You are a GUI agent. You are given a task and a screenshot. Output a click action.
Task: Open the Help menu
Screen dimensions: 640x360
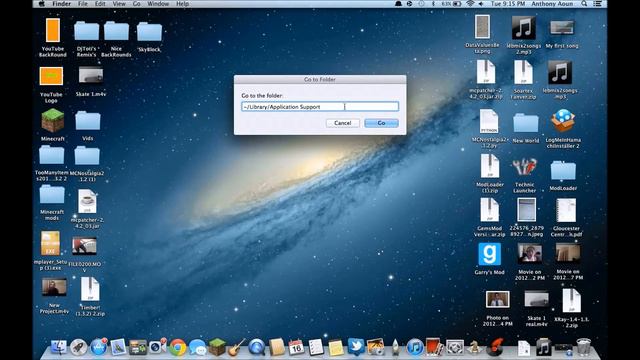pos(182,4)
